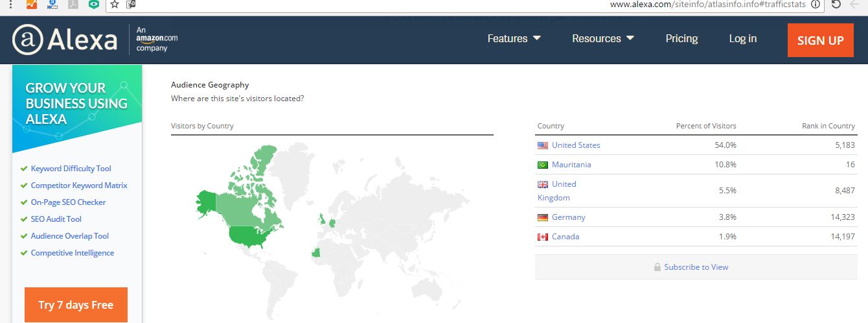This screenshot has height=323, width=868.
Task: Click the Audience Geography heading
Action: 210,85
